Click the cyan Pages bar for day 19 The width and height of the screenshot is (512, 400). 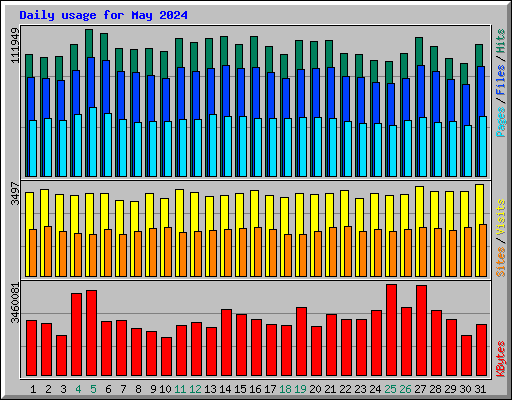303,147
